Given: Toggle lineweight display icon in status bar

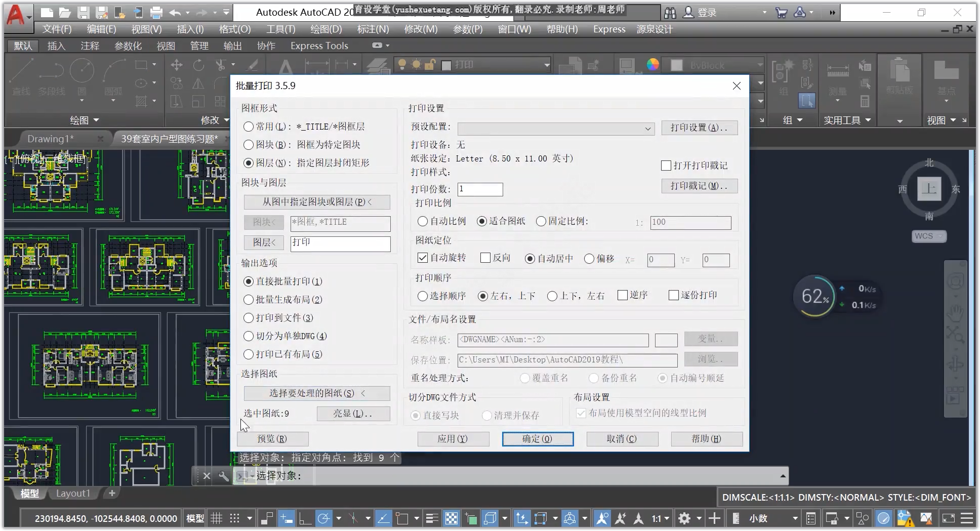Looking at the screenshot, I should click(432, 518).
